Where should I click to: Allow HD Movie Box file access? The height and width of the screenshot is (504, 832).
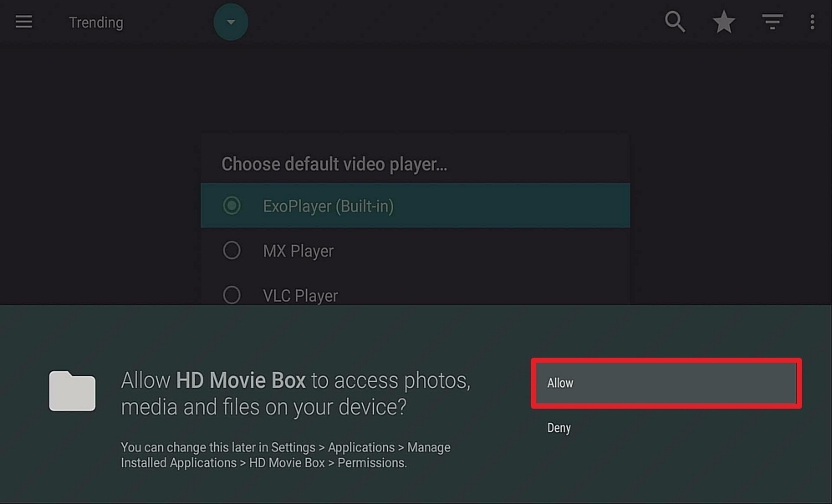(666, 383)
